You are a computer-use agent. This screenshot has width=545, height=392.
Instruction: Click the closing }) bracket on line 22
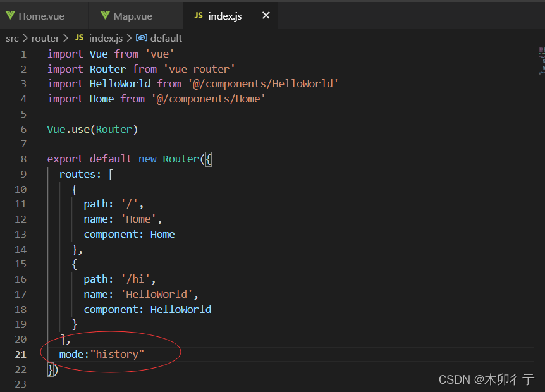pyautogui.click(x=53, y=369)
